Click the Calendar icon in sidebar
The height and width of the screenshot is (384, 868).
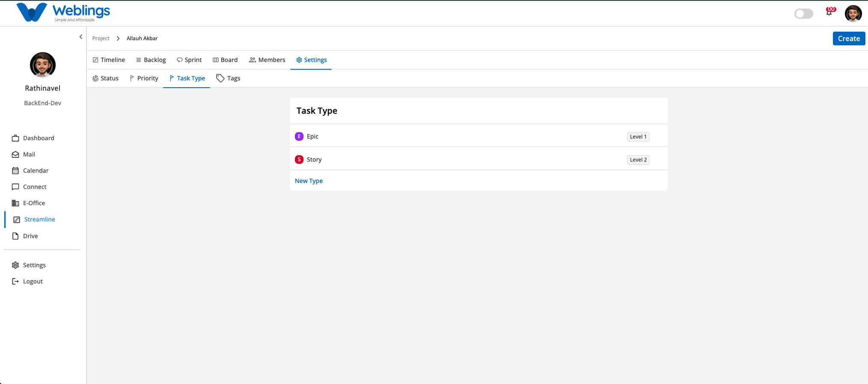[15, 171]
